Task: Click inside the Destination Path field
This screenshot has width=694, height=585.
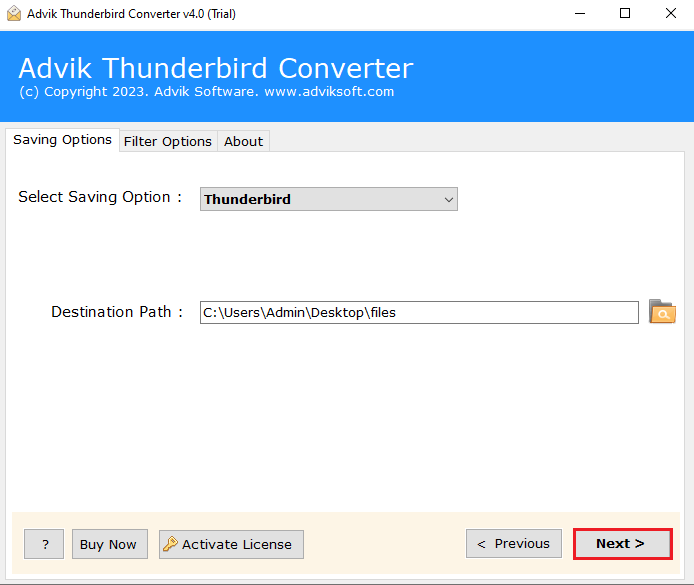Action: click(419, 312)
